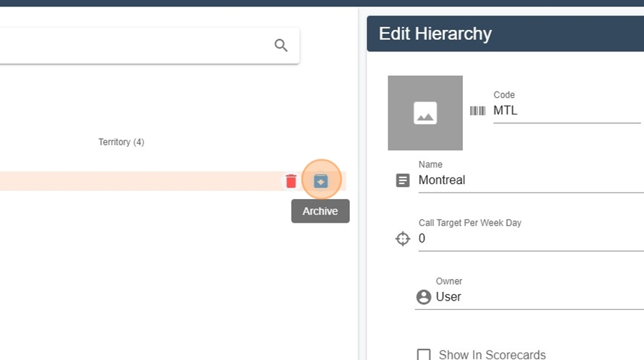Click the Archive tooltip label
This screenshot has width=644, height=360.
tap(321, 211)
